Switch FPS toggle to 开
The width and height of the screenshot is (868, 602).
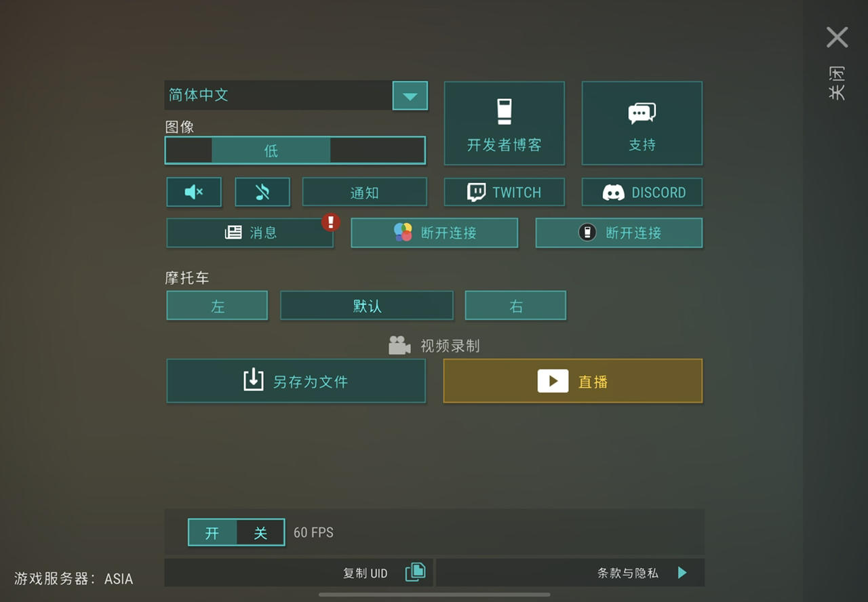(x=212, y=533)
